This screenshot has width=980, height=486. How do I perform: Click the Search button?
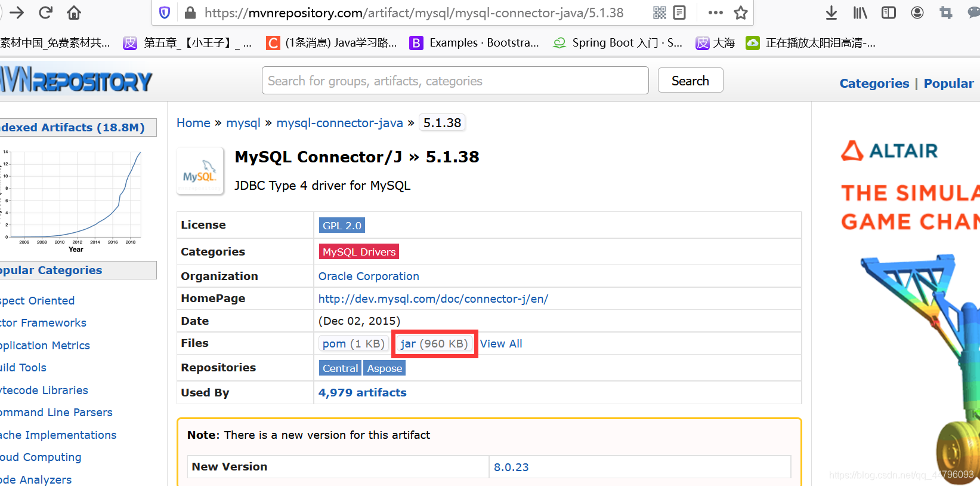click(x=690, y=81)
